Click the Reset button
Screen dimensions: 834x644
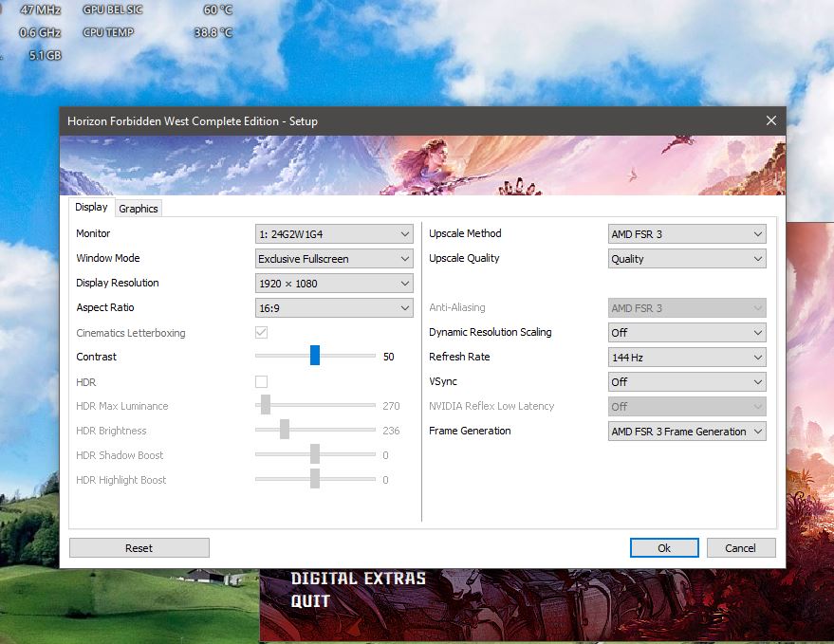point(139,548)
